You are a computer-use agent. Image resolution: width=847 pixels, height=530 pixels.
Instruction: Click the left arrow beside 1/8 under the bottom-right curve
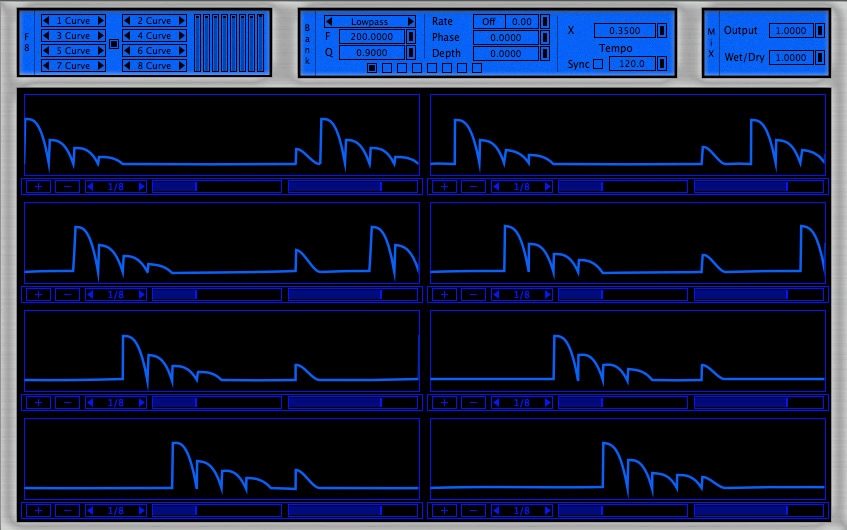pyautogui.click(x=496, y=511)
